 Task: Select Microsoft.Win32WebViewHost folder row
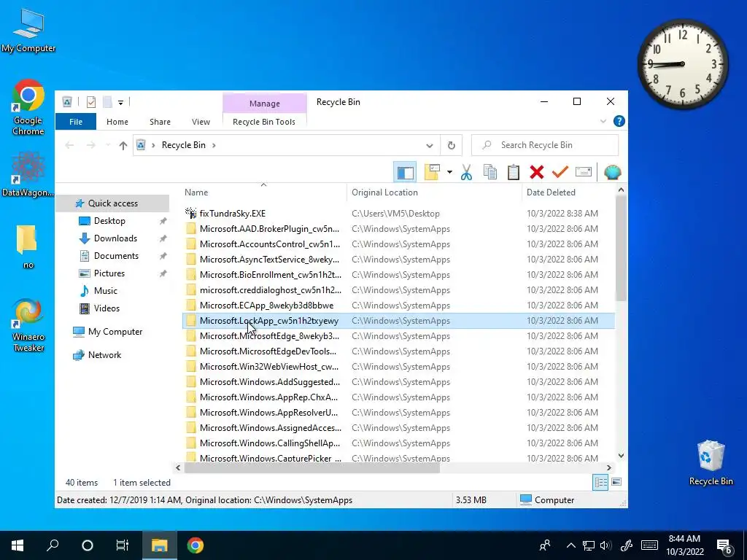[398, 367]
